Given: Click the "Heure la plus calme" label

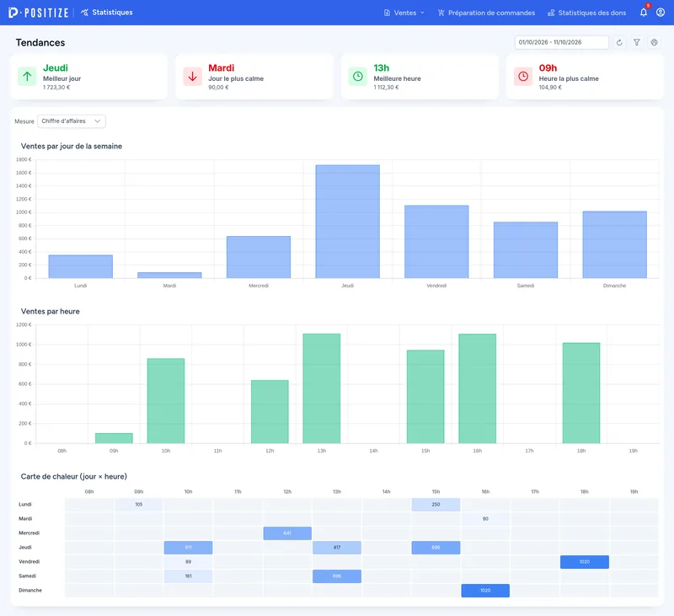Looking at the screenshot, I should pos(569,78).
